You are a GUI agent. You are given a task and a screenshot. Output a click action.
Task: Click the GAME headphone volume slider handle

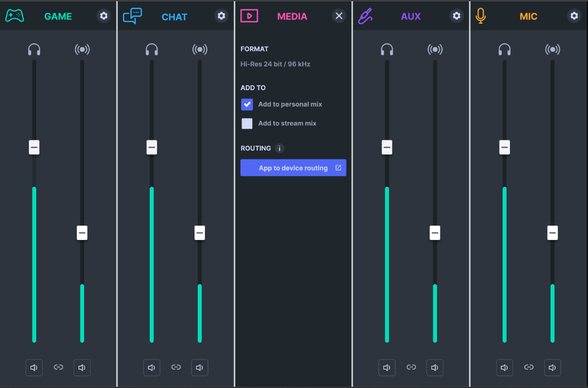coord(34,147)
